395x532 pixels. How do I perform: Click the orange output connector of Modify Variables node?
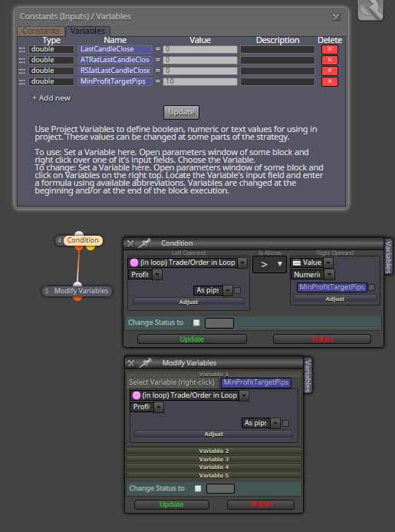[x=77, y=298]
